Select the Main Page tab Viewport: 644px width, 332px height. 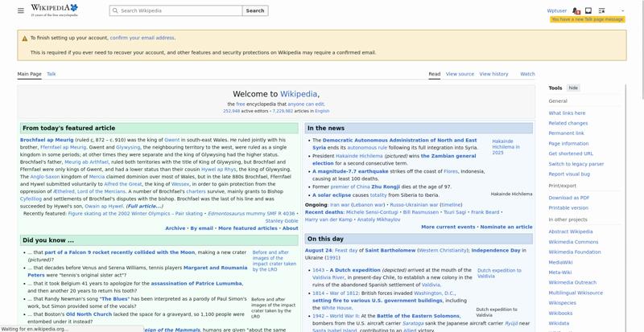pyautogui.click(x=29, y=74)
